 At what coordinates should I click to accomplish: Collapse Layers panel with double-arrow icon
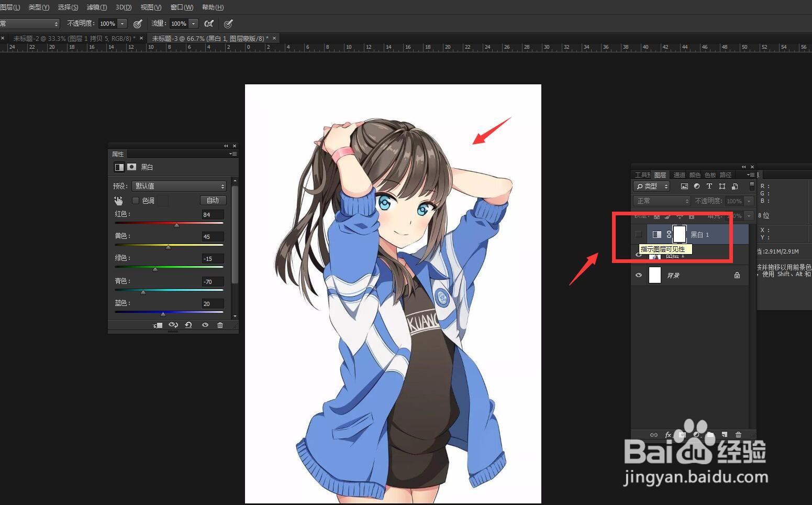(x=743, y=167)
